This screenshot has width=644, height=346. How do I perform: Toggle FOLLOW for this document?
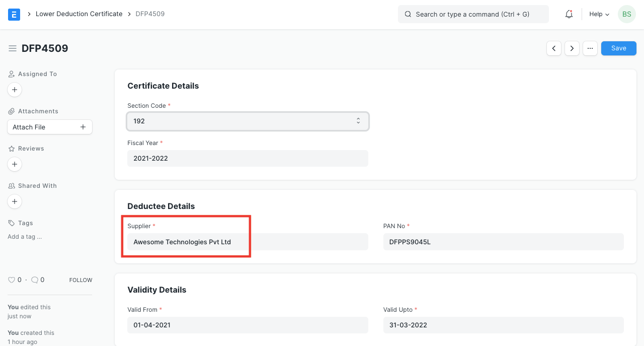pyautogui.click(x=80, y=280)
